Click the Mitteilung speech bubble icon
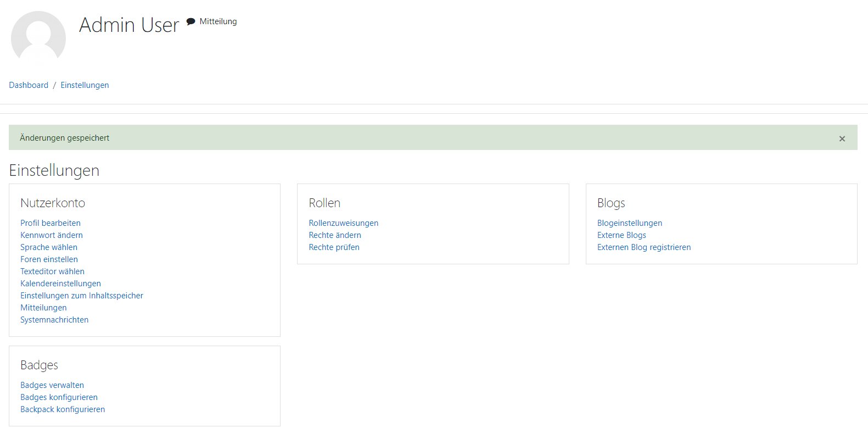The image size is (868, 433). click(191, 21)
